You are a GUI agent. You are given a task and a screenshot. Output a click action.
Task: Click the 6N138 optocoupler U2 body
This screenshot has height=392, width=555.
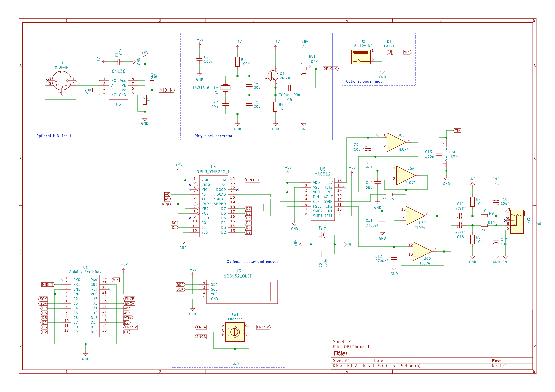point(118,88)
